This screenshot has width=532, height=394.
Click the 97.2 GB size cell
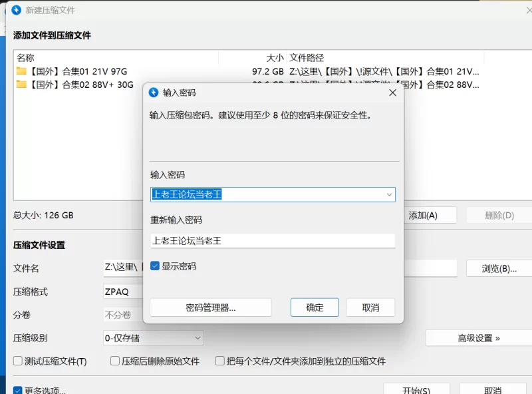pyautogui.click(x=268, y=71)
